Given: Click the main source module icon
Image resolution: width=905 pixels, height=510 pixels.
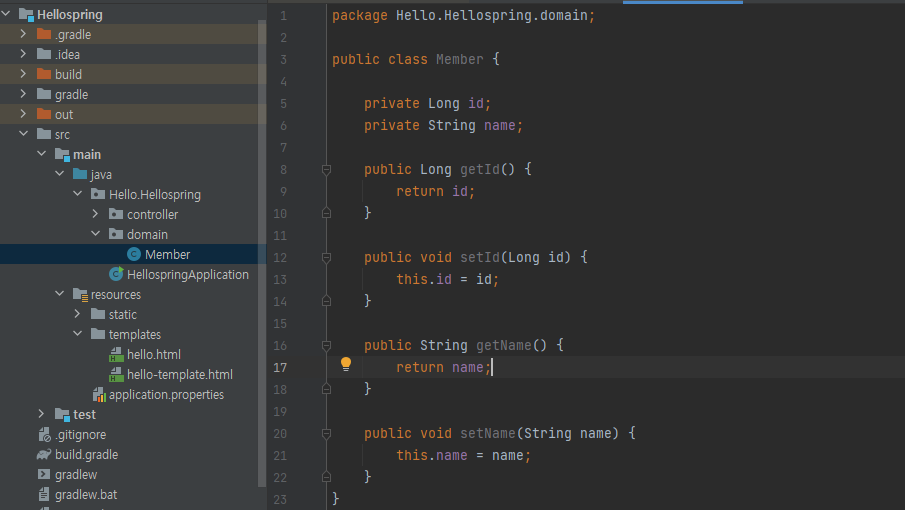Looking at the screenshot, I should pos(62,155).
